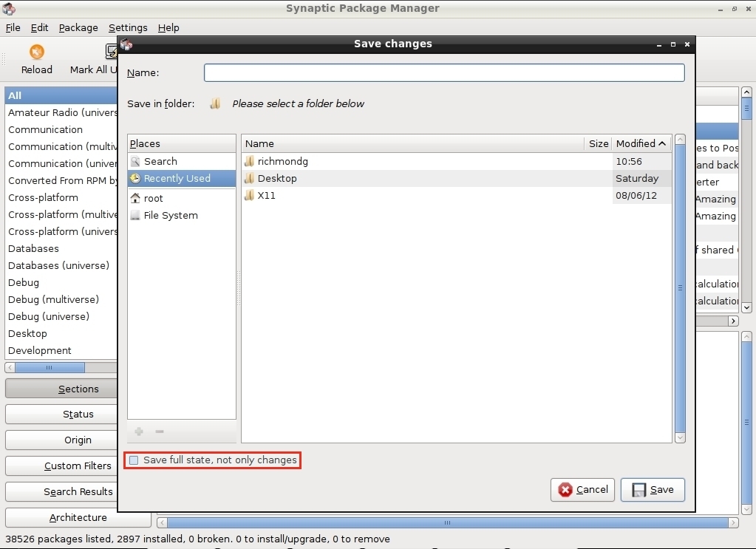Select the Desktop section in sidebar

coord(61,333)
